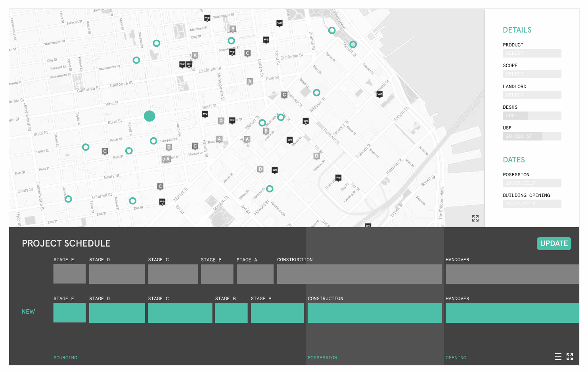588x372 pixels.
Task: Click the Stage D marker near Market St
Action: (x=221, y=121)
